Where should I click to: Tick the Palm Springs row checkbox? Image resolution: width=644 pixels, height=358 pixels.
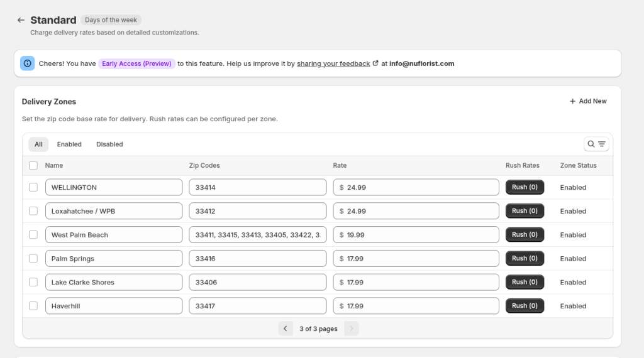[33, 259]
